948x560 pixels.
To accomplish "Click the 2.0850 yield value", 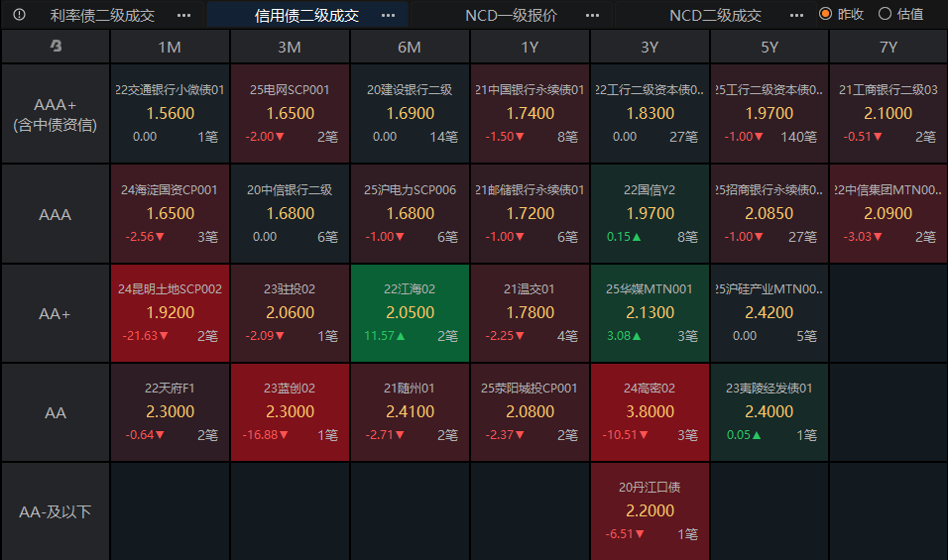I will tap(770, 213).
